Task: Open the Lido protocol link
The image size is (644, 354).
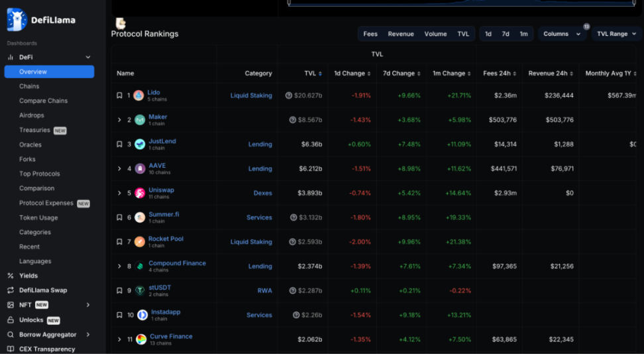Action: click(x=154, y=93)
